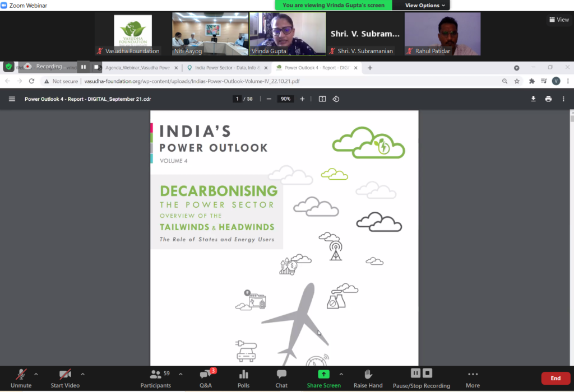Unmute the microphone in Zoom toolbar

[21, 379]
